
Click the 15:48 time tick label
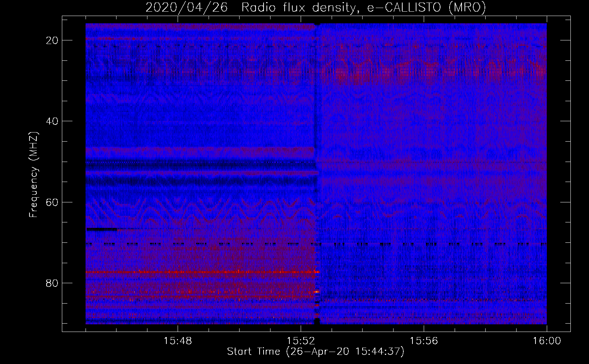click(x=178, y=341)
